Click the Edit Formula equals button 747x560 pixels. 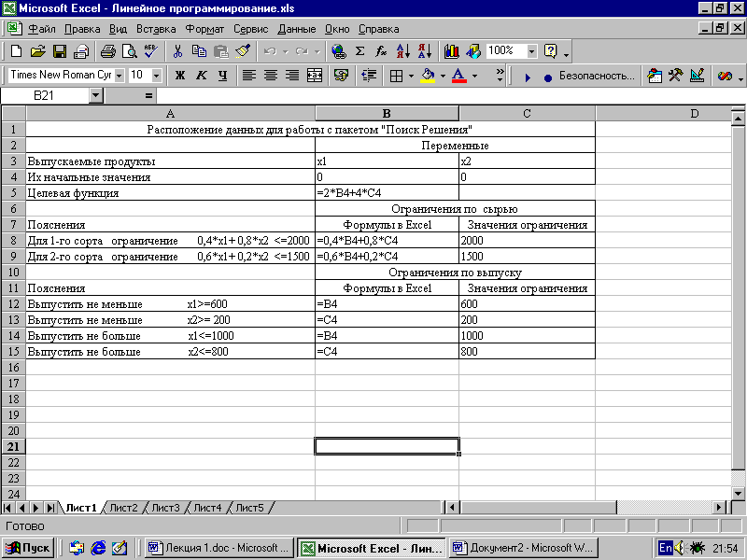pyautogui.click(x=148, y=96)
